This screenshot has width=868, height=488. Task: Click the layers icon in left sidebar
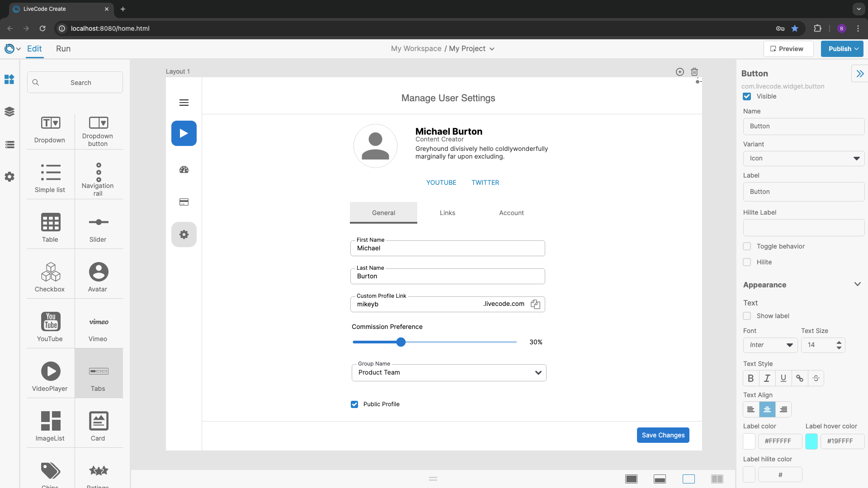[9, 112]
